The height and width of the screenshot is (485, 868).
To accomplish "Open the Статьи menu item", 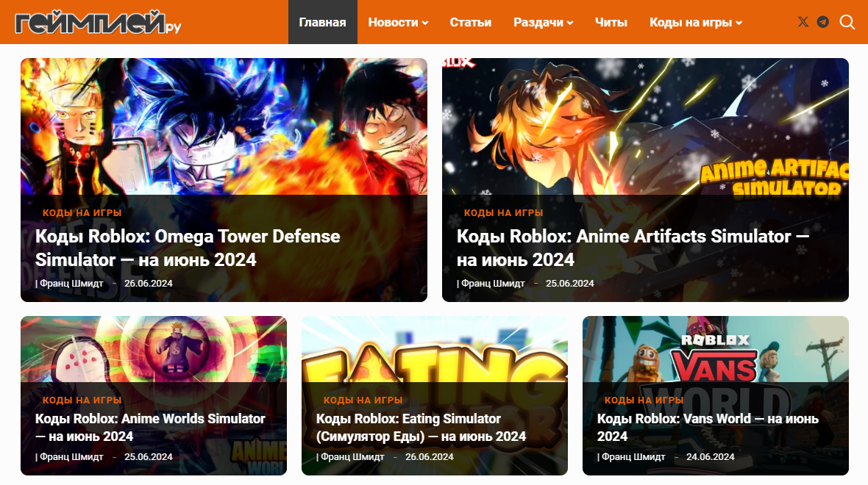I will click(x=471, y=22).
